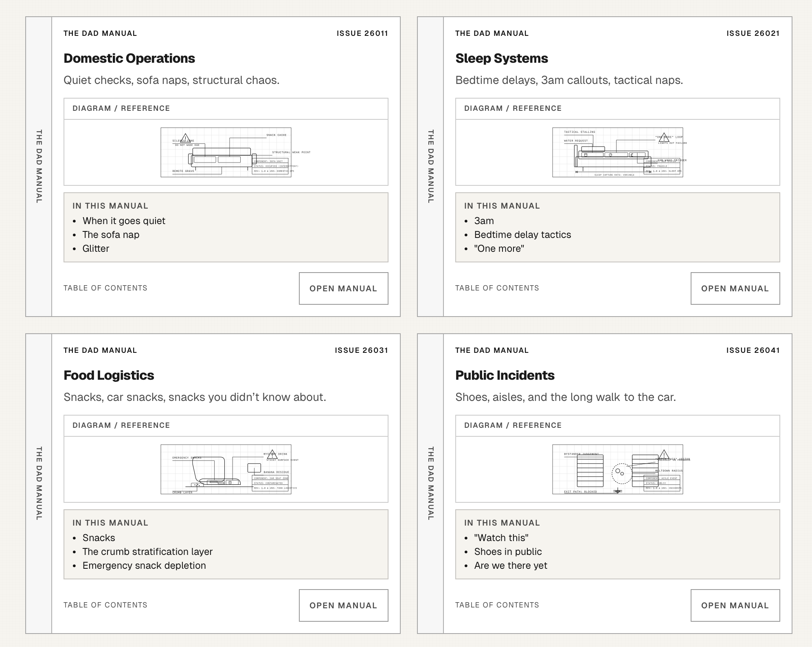Open the Public Incidents table of contents
The height and width of the screenshot is (647, 812).
click(497, 605)
